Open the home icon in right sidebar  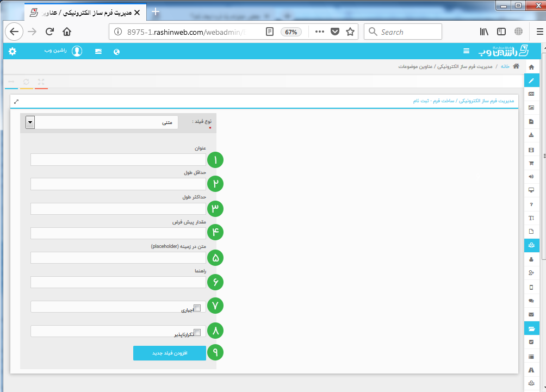pyautogui.click(x=531, y=67)
